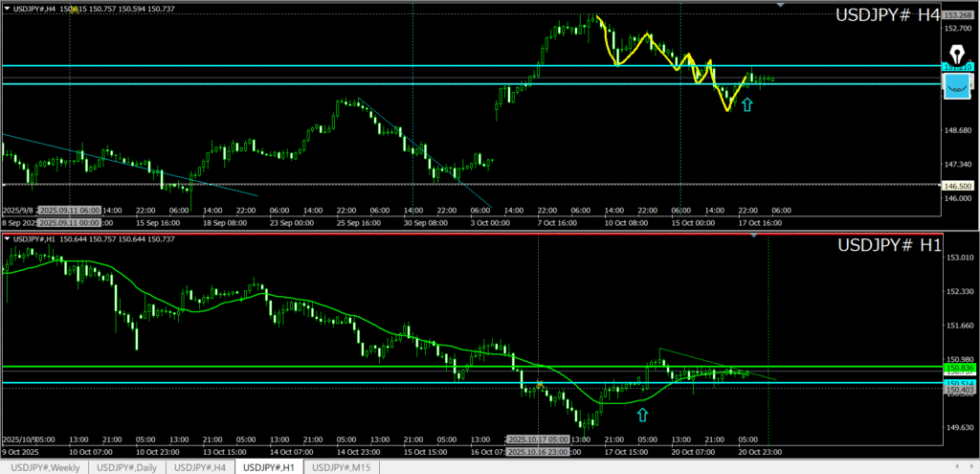Click the chart shift triangle on H4 chart

point(782,6)
